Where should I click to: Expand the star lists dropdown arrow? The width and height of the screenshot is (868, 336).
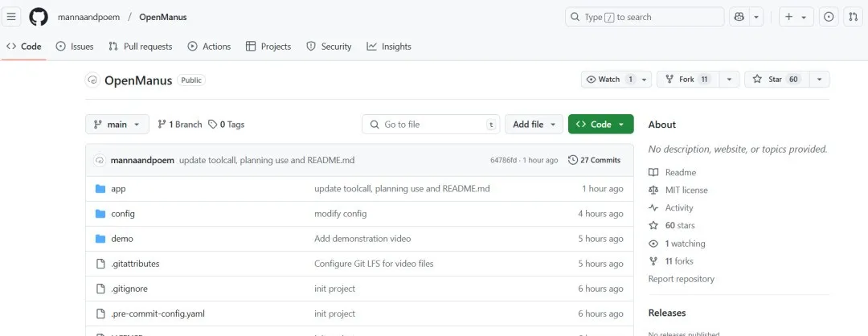coord(819,79)
